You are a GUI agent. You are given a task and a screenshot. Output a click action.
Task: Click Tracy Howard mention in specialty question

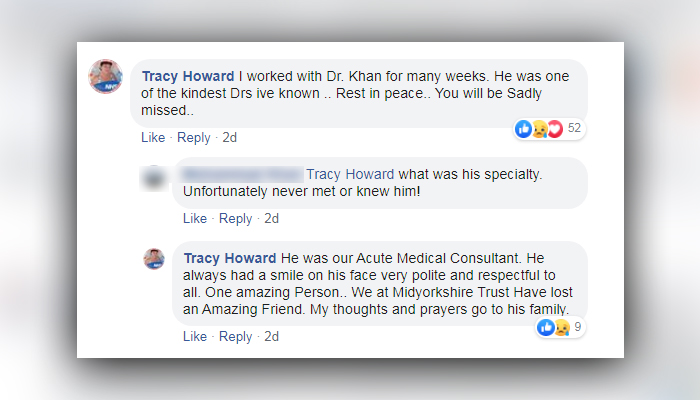(348, 173)
